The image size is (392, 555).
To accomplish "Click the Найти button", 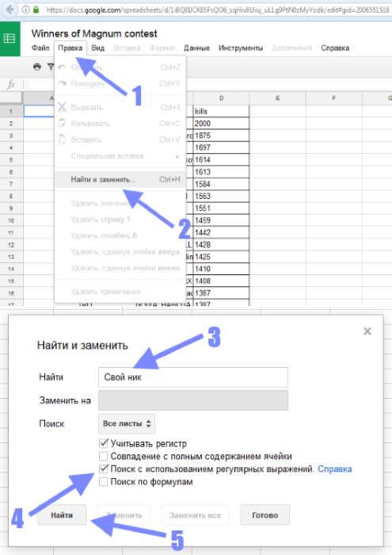I will click(62, 515).
